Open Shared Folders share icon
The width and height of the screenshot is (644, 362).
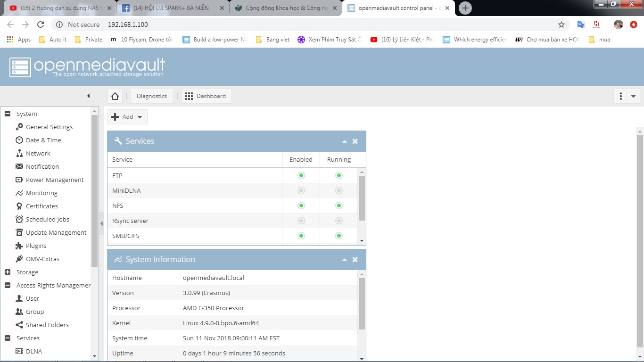(x=19, y=325)
